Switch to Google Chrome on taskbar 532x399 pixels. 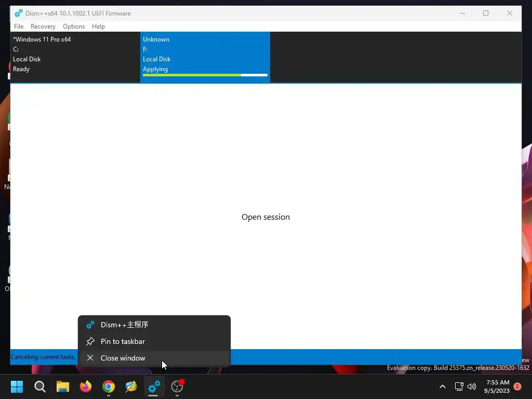[x=109, y=387]
